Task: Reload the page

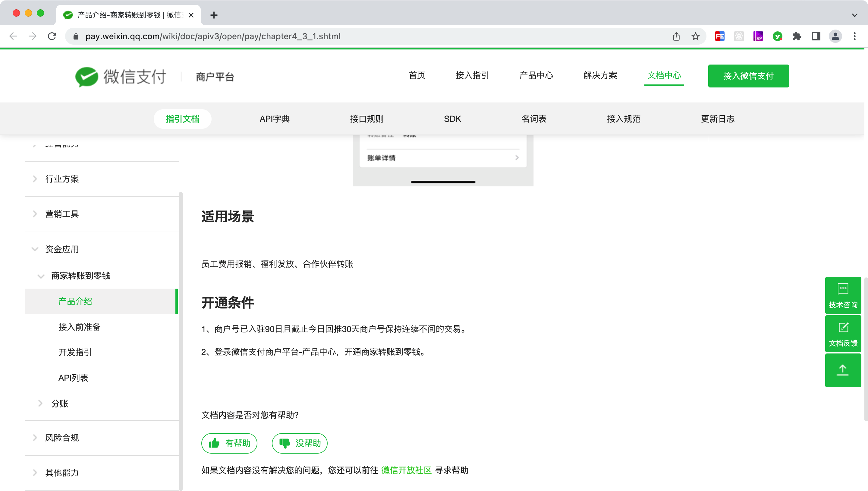Action: (x=52, y=36)
